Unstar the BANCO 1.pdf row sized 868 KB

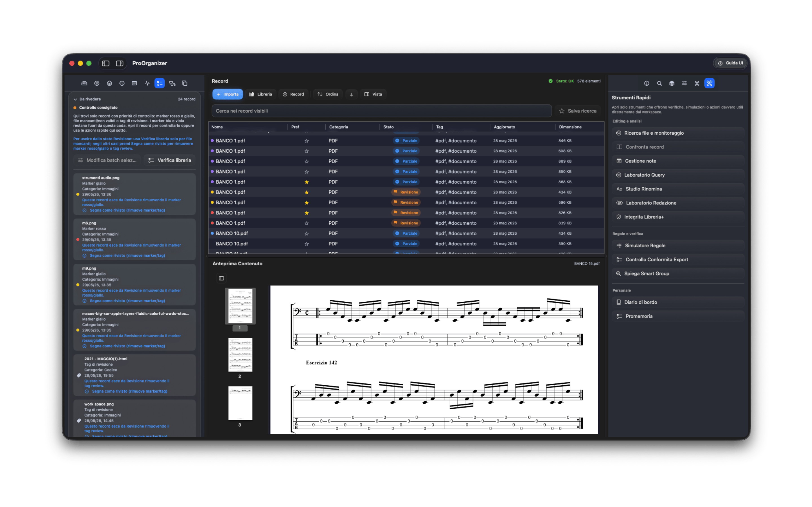[306, 182]
